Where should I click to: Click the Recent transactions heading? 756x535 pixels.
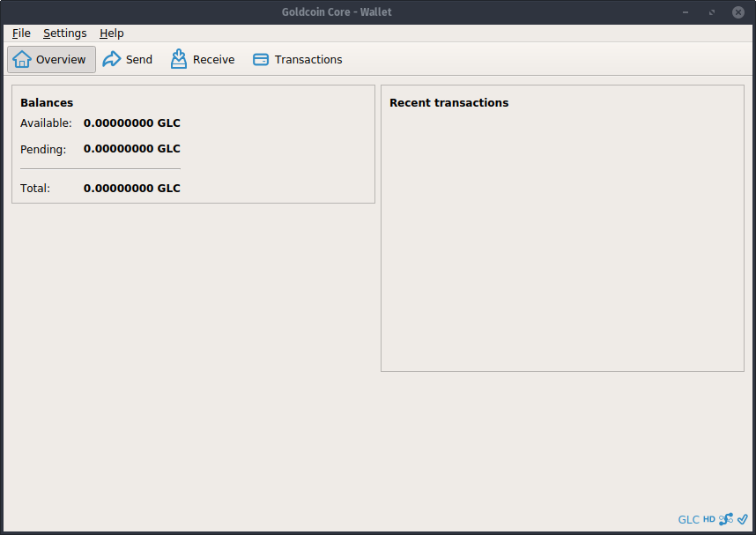448,103
